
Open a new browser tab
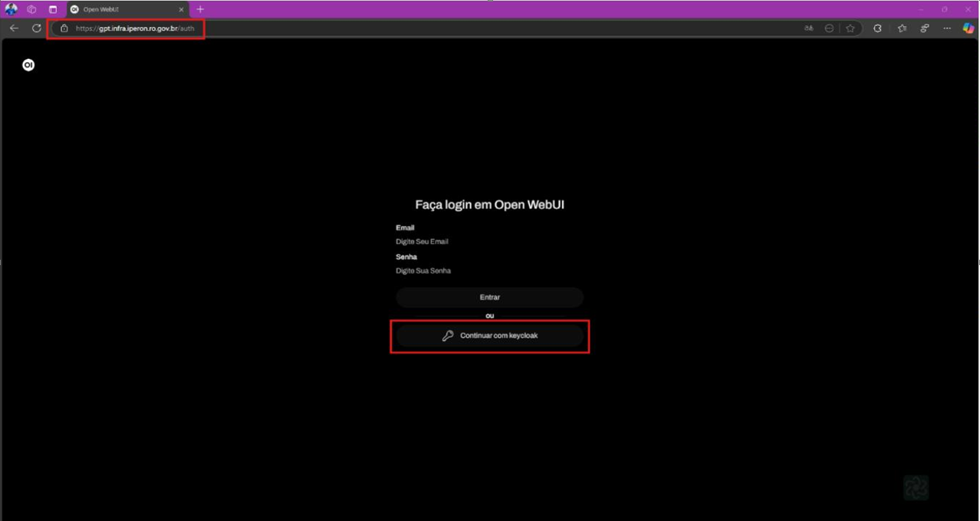point(200,9)
